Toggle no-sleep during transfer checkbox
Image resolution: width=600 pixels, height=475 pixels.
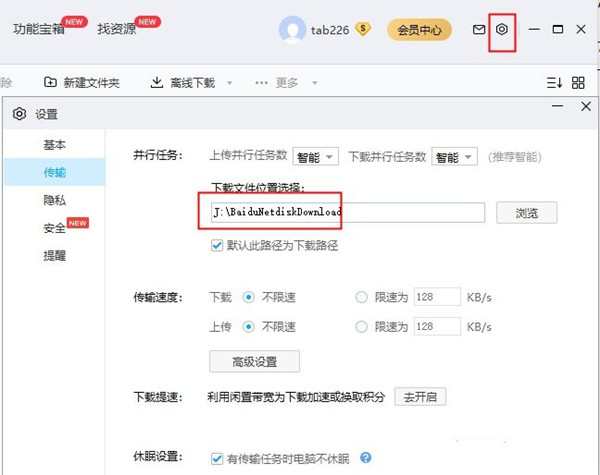[x=216, y=458]
